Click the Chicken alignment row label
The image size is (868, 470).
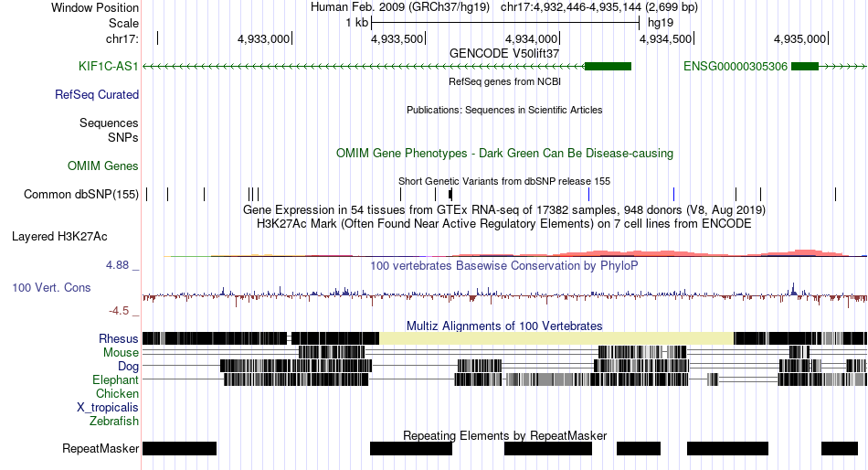click(117, 393)
